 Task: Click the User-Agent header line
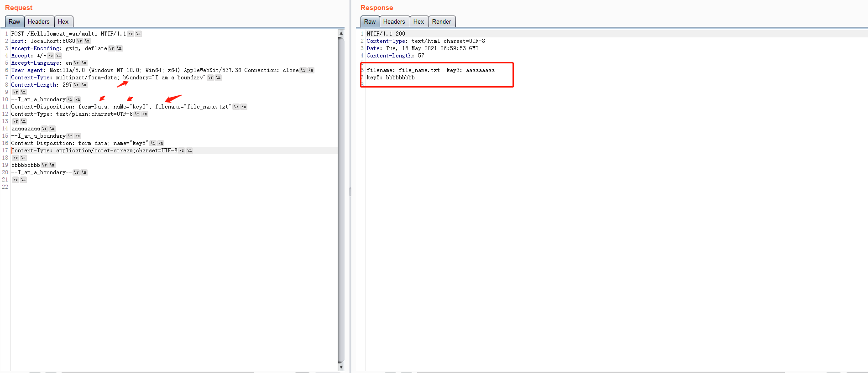[162, 70]
